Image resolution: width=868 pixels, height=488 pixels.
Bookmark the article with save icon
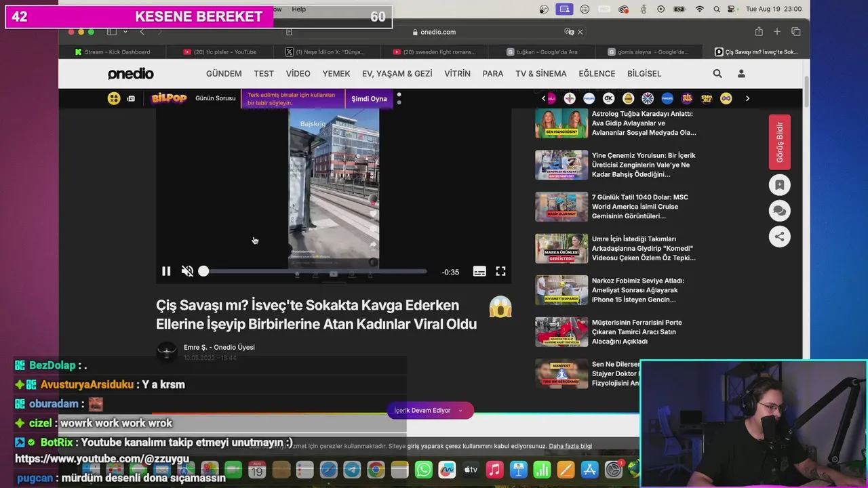779,185
